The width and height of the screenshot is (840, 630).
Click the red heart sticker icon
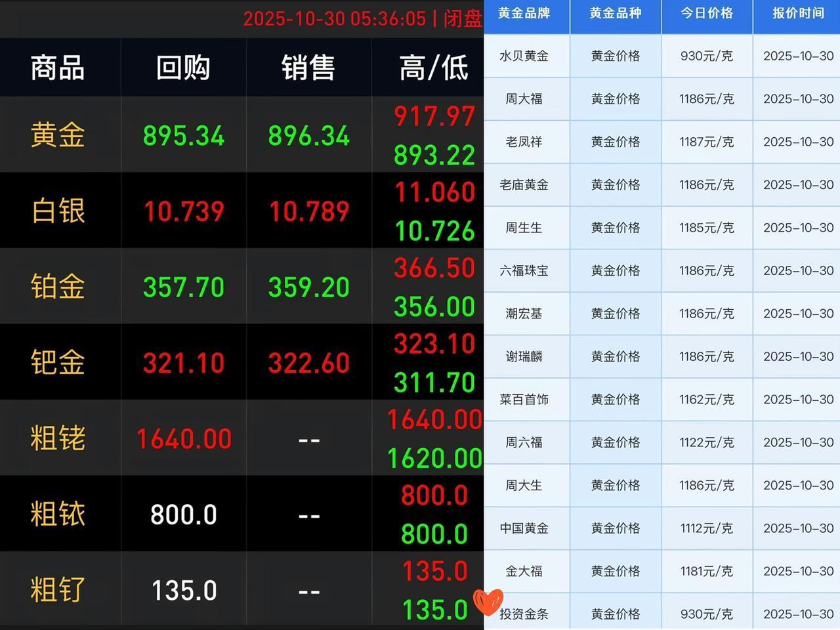click(488, 601)
